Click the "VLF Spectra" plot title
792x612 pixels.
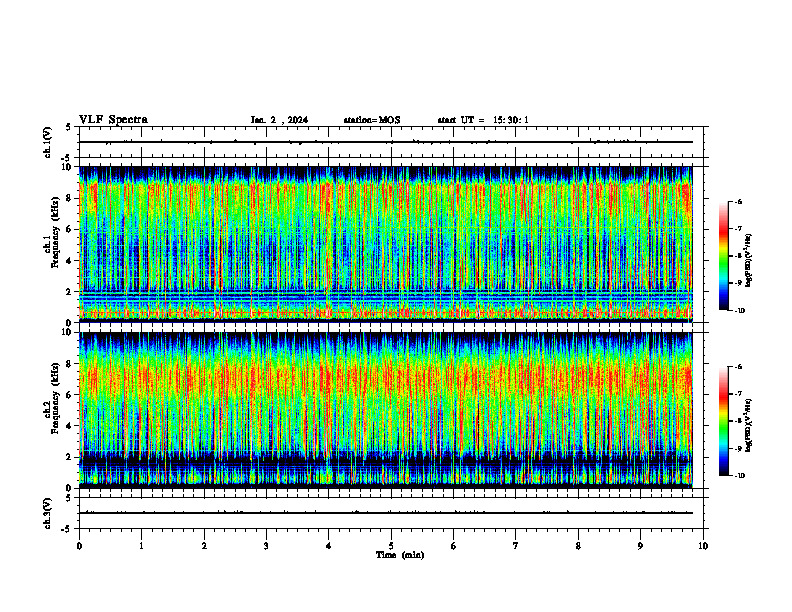pos(113,120)
